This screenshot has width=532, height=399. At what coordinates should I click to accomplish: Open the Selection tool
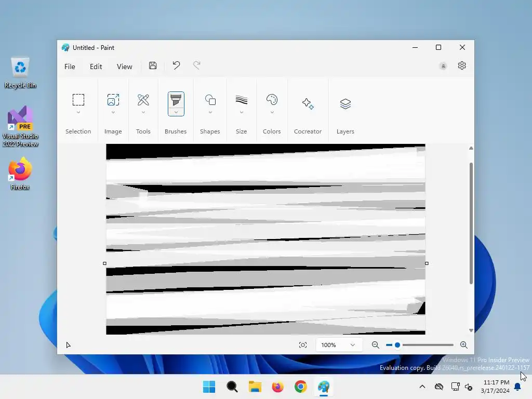78,100
